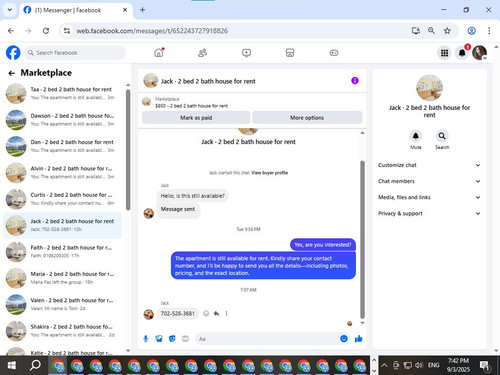The height and width of the screenshot is (375, 500).
Task: Mute the conversation with the bell icon
Action: coord(416,136)
